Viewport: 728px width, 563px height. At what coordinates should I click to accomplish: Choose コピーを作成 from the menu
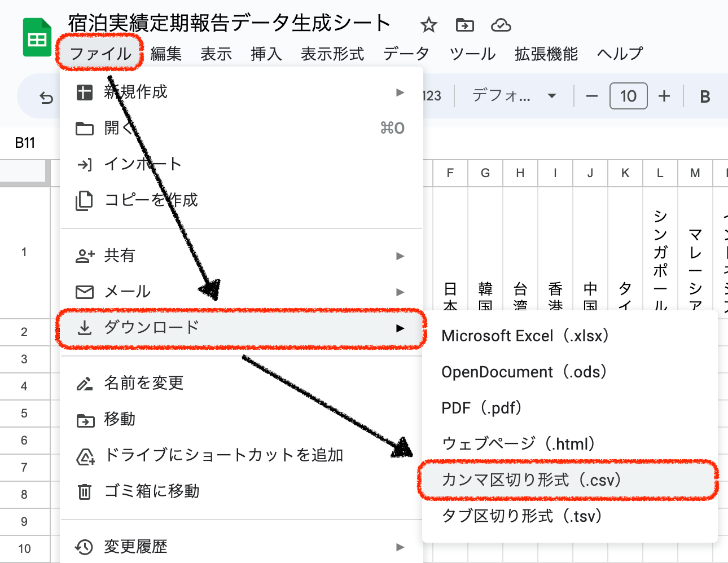click(x=151, y=200)
